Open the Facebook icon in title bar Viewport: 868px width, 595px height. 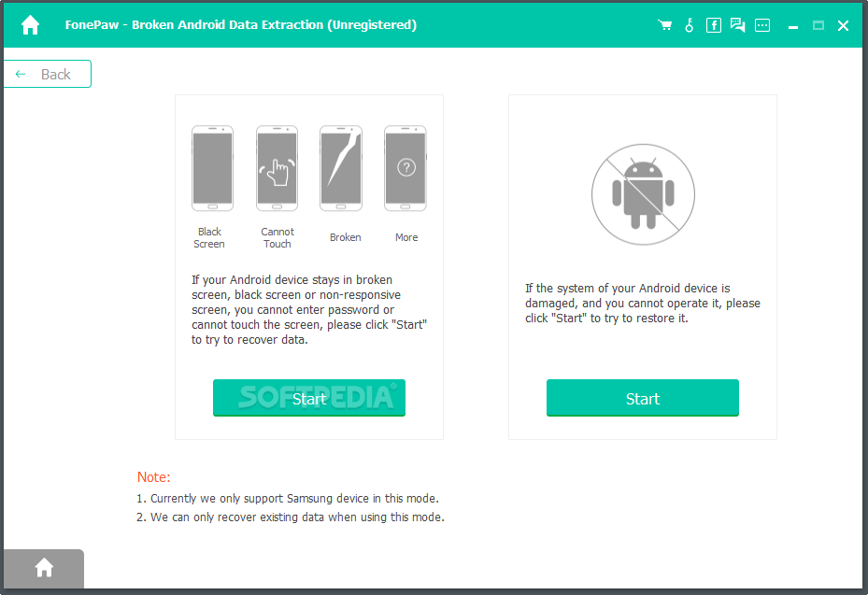714,25
